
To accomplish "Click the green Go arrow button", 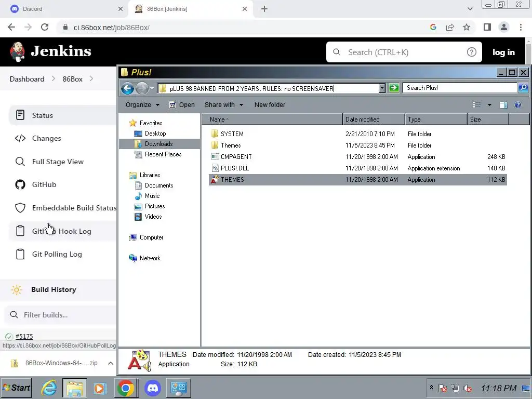I will click(394, 88).
